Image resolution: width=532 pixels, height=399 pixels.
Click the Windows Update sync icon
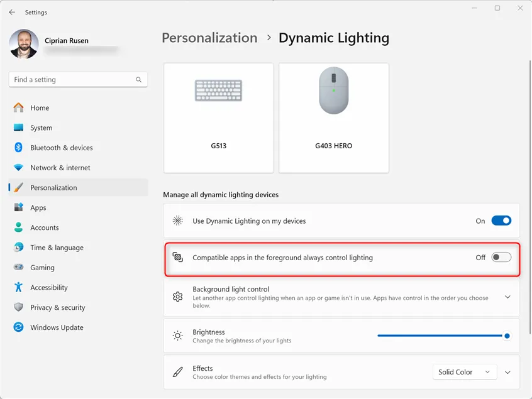(18, 327)
